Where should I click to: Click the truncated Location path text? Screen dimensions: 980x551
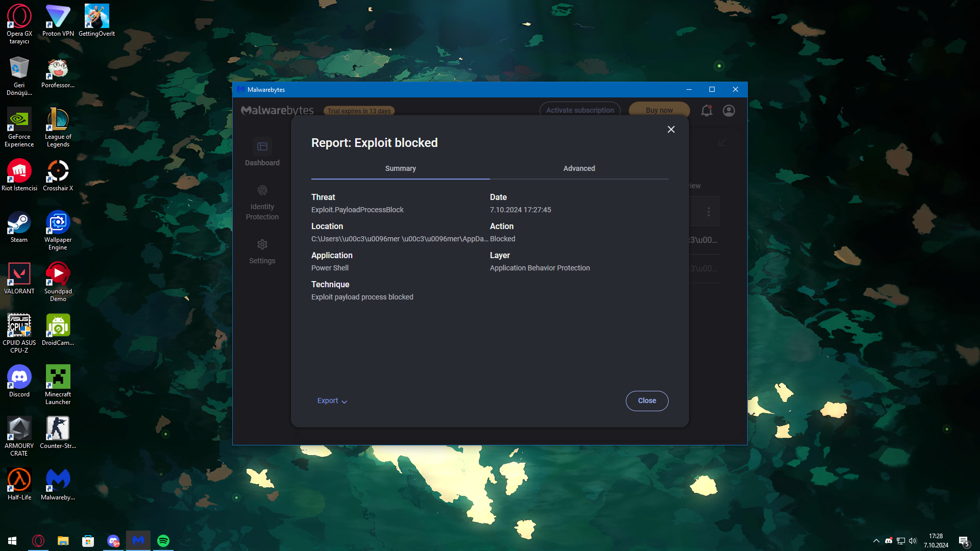click(x=399, y=239)
